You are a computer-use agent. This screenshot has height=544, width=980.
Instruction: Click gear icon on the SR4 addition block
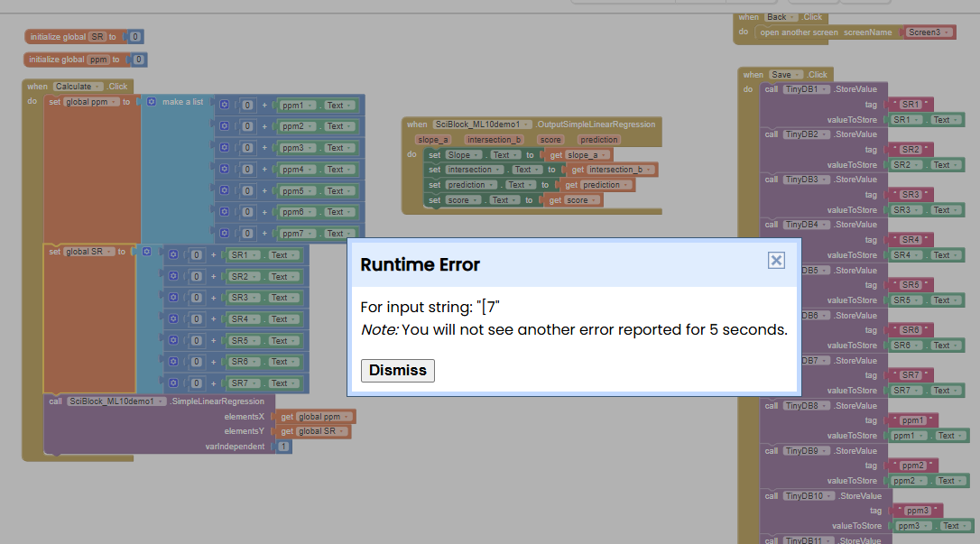point(173,319)
